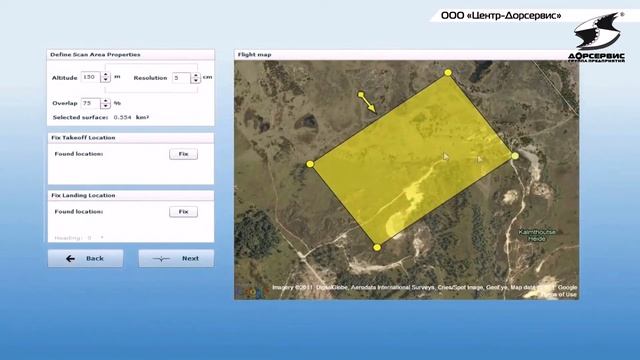The width and height of the screenshot is (640, 360).
Task: Decrease resolution with the down spinner arrow
Action: tap(196, 80)
